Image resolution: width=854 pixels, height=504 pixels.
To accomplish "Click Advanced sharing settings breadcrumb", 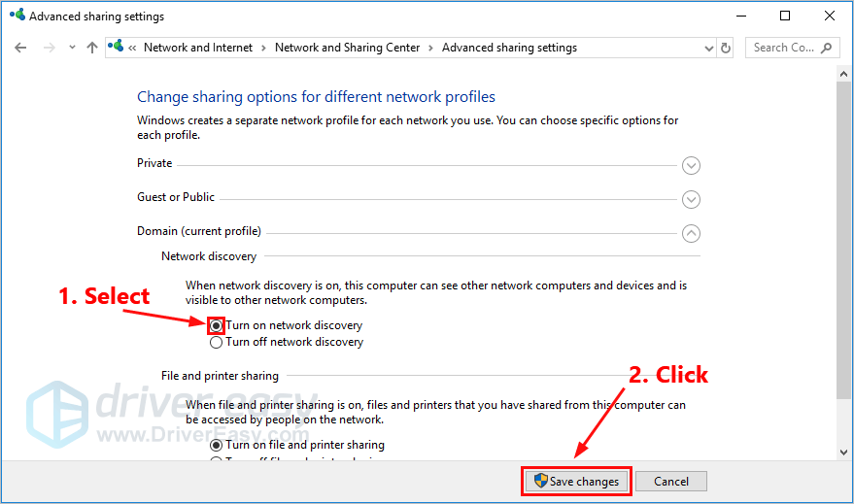I will point(509,48).
